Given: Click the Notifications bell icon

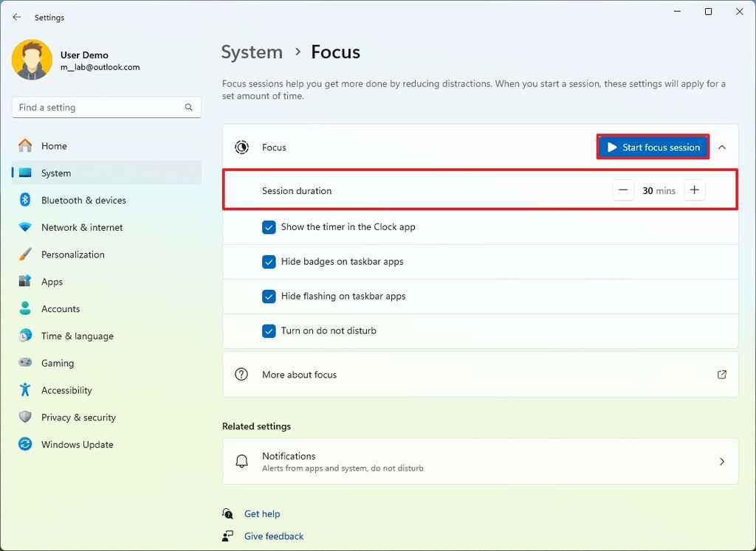Looking at the screenshot, I should (241, 461).
